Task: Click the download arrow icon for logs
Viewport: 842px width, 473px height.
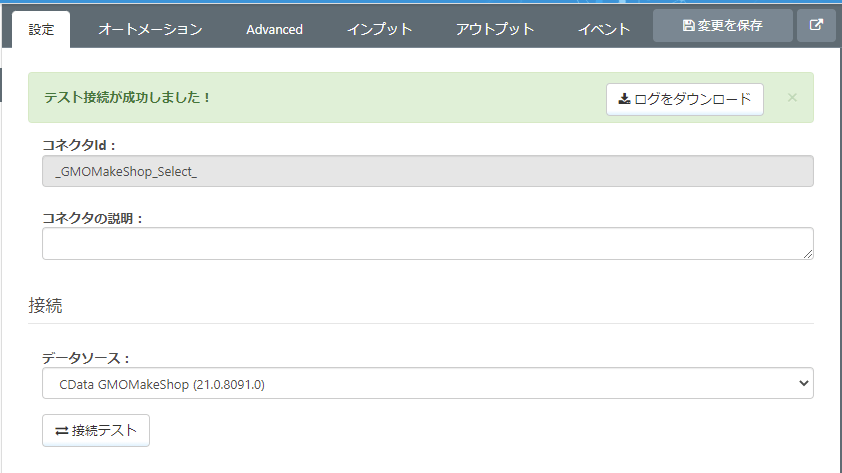Action: coord(624,99)
